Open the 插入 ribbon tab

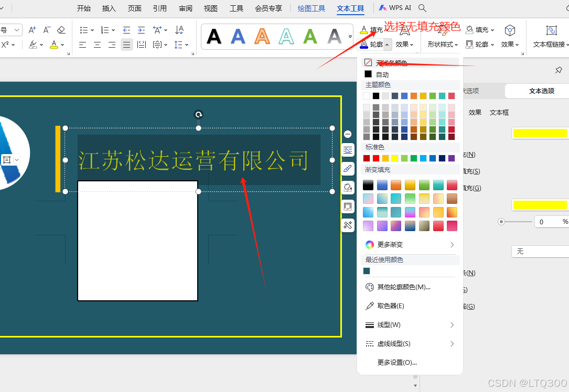coord(109,8)
